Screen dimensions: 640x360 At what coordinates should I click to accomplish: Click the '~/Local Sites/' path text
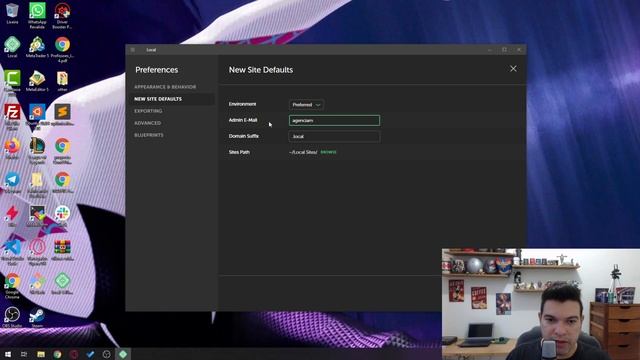[303, 152]
